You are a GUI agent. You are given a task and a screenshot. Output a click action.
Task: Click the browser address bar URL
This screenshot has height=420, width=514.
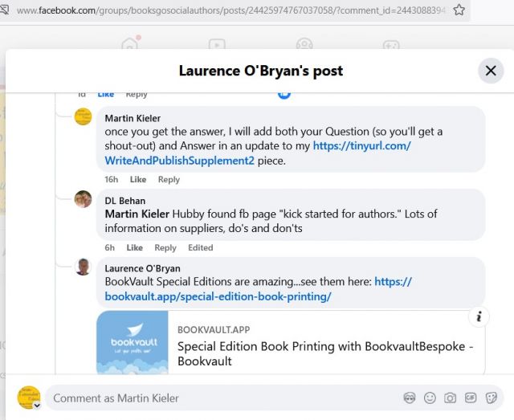click(230, 10)
